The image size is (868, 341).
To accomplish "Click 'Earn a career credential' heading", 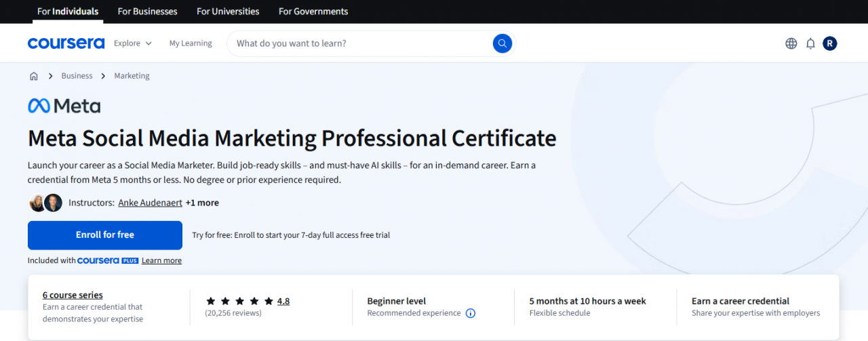I will [741, 301].
